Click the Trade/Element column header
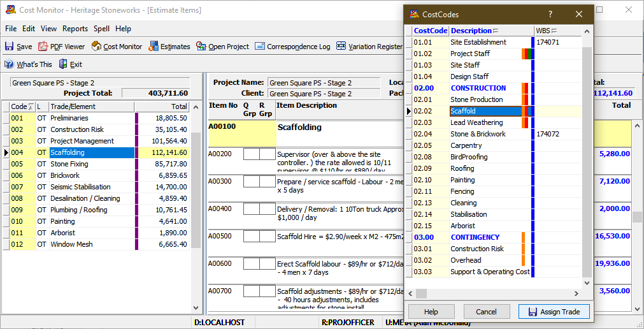Image resolution: width=644 pixels, height=329 pixels. [92, 106]
